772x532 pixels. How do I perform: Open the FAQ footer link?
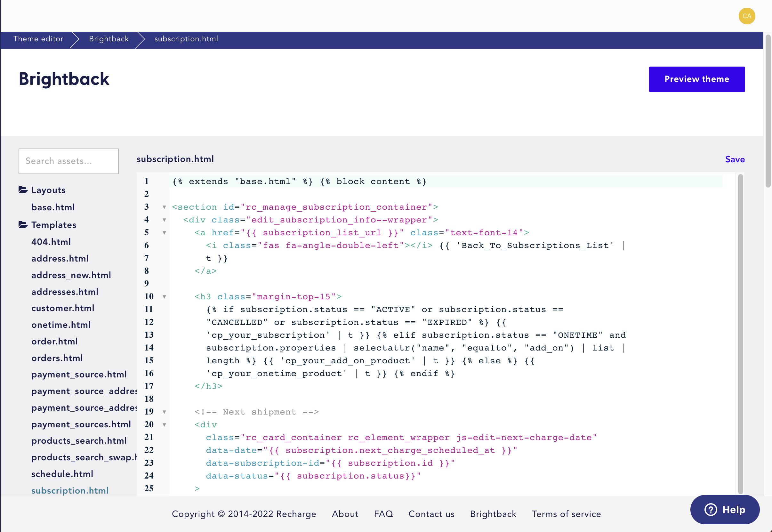pyautogui.click(x=383, y=514)
